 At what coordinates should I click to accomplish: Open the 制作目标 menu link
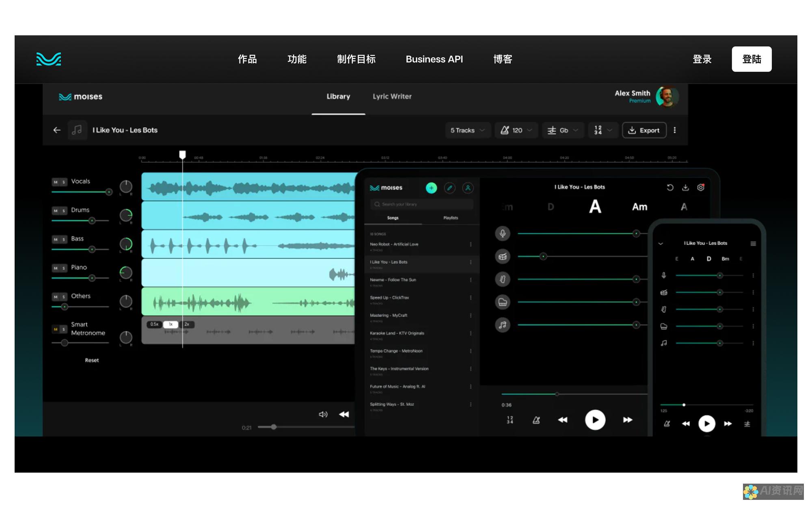(x=356, y=59)
